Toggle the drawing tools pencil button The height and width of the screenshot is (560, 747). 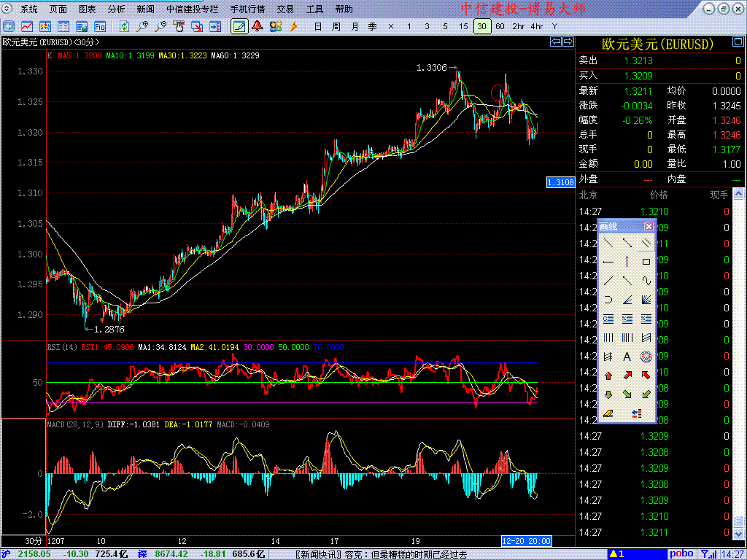point(239,26)
